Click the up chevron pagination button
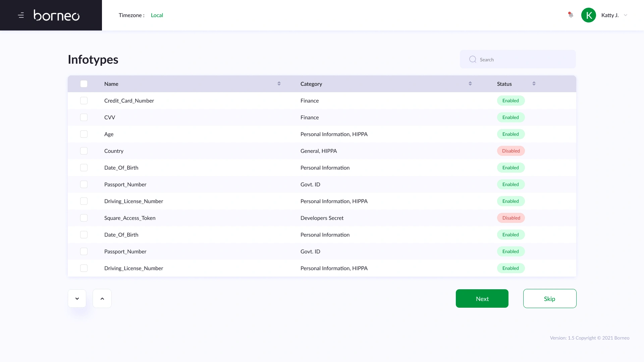The height and width of the screenshot is (362, 644). pyautogui.click(x=102, y=299)
